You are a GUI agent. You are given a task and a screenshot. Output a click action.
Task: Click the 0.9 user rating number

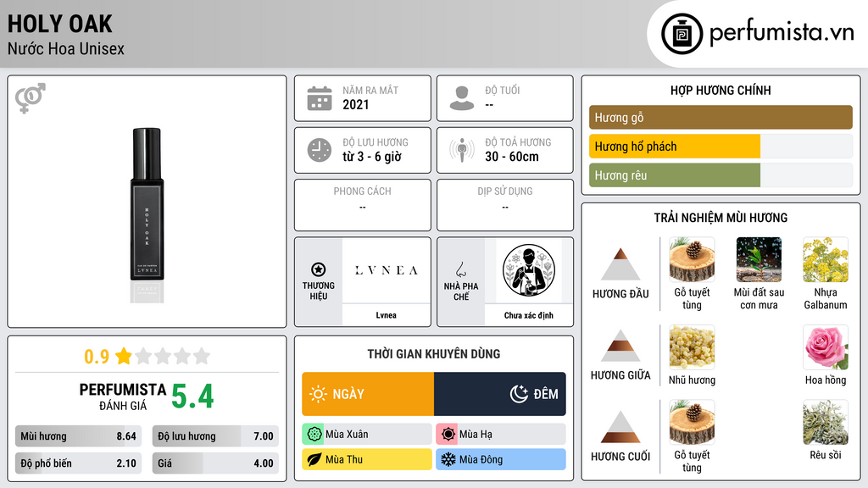tap(97, 357)
